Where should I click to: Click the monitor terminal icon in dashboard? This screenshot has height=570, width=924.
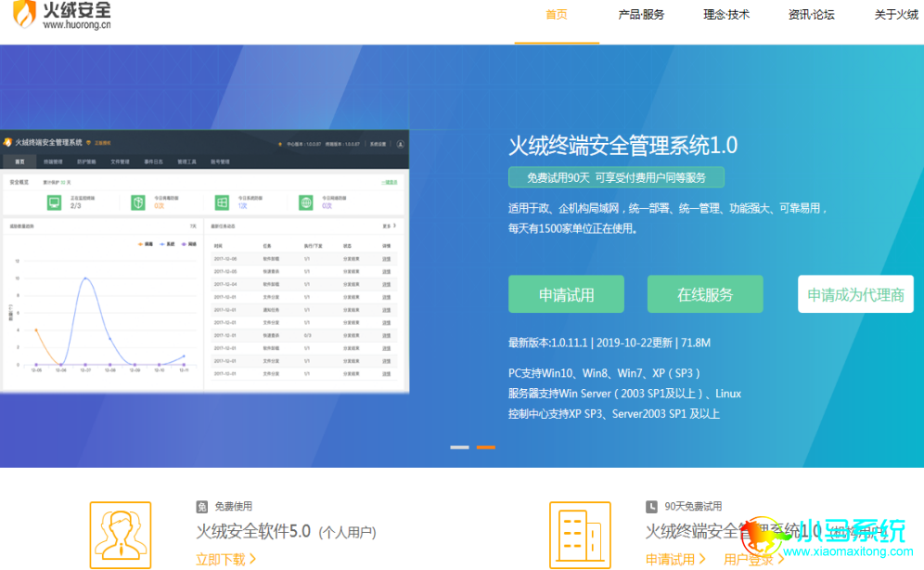click(x=54, y=202)
